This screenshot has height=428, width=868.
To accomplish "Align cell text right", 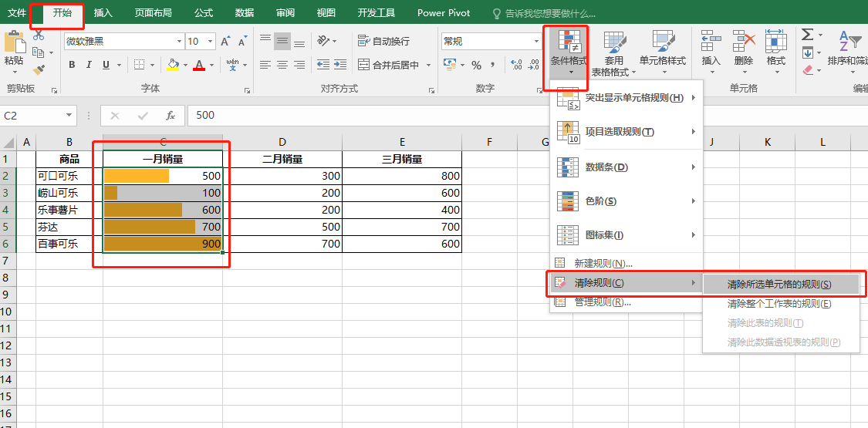I will pyautogui.click(x=299, y=65).
